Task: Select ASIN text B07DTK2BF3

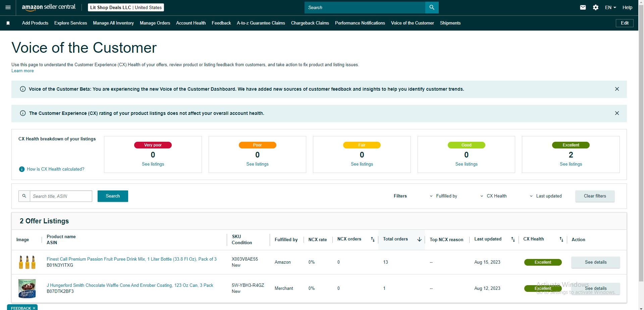Action: (60, 292)
